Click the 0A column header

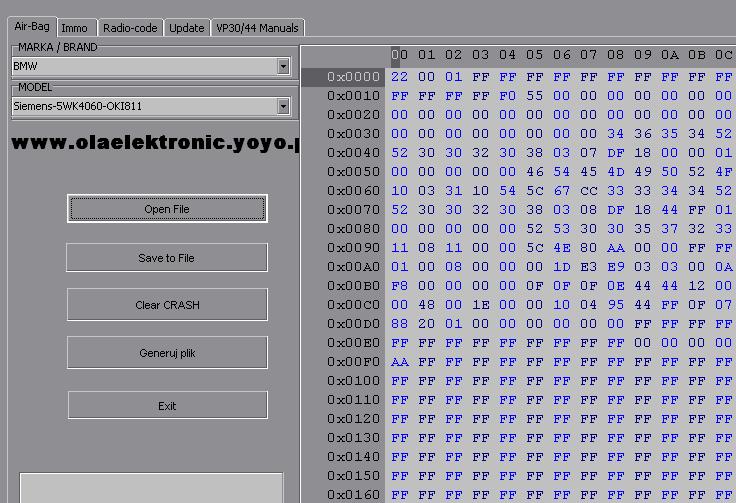pyautogui.click(x=670, y=55)
